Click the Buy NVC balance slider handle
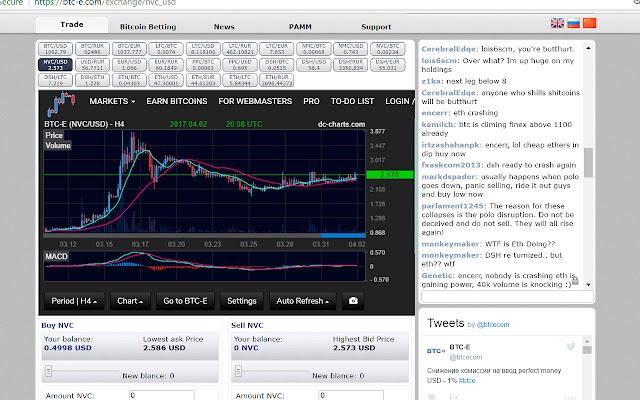 click(49, 371)
